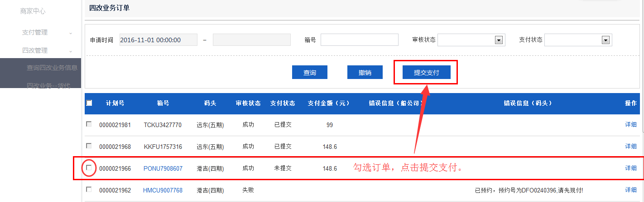The image size is (644, 202).
Task: Open container link PONU7908607
Action: click(x=163, y=168)
